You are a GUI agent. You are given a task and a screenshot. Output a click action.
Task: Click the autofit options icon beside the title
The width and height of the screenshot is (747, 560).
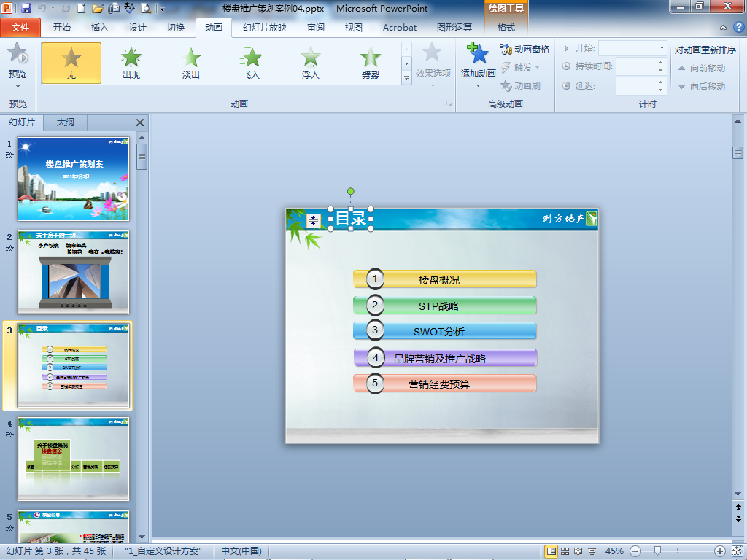tap(313, 220)
